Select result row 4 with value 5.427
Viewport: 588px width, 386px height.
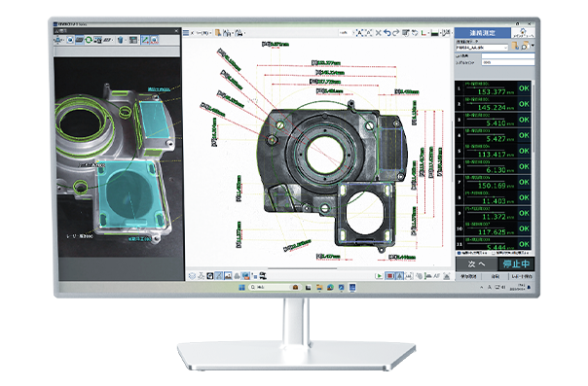[x=494, y=135]
